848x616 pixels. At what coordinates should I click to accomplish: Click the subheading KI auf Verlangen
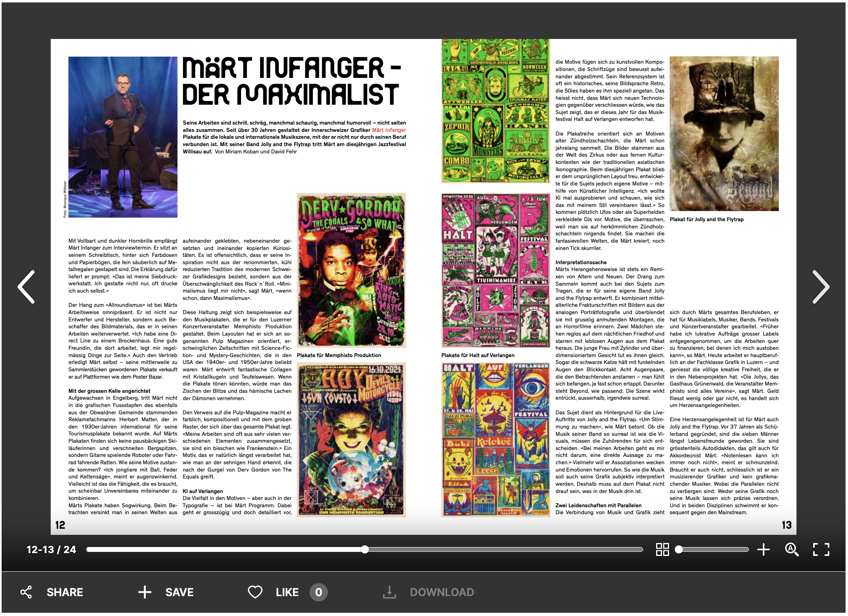(x=203, y=491)
